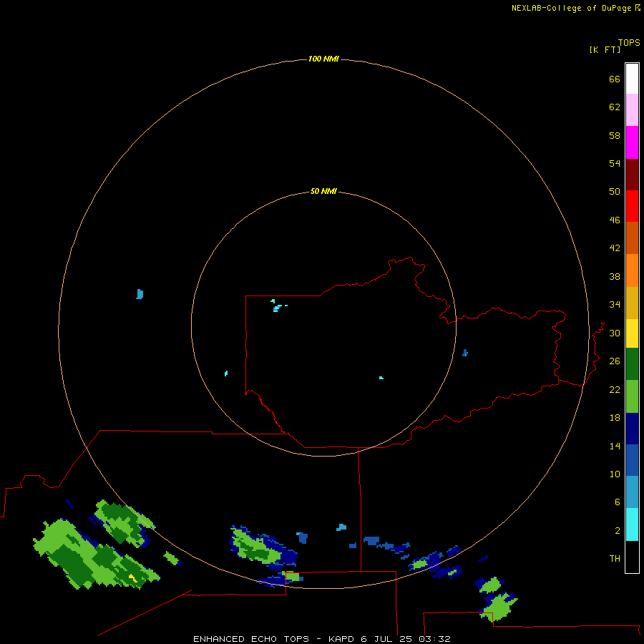Click the bright red swatch between 50 and 46
The width and height of the screenshot is (644, 644).
632,206
